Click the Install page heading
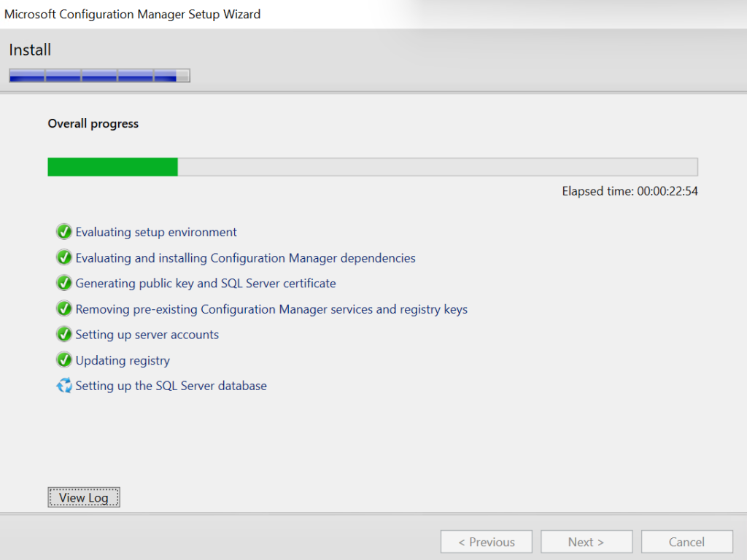This screenshot has width=747, height=560. [30, 50]
